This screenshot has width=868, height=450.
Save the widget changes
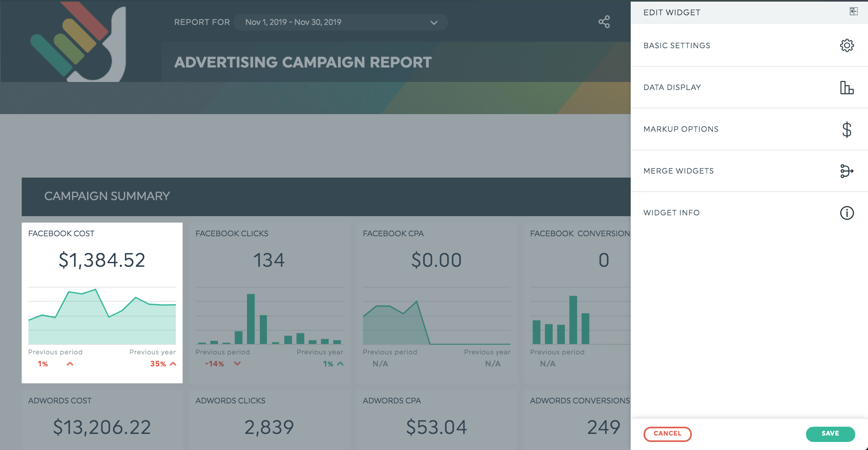830,434
